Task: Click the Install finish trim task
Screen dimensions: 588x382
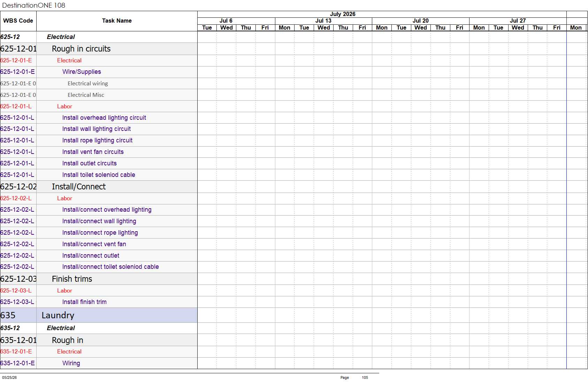Action: point(84,302)
